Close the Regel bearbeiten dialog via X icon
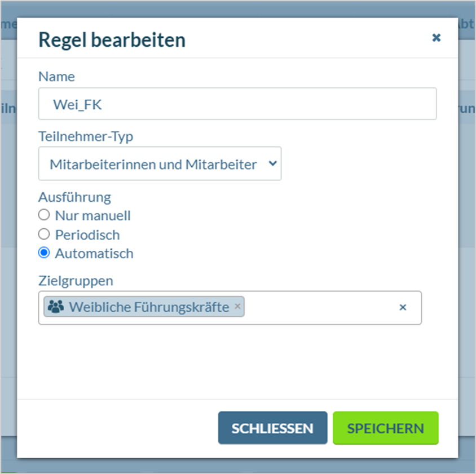476x474 pixels. pos(436,38)
